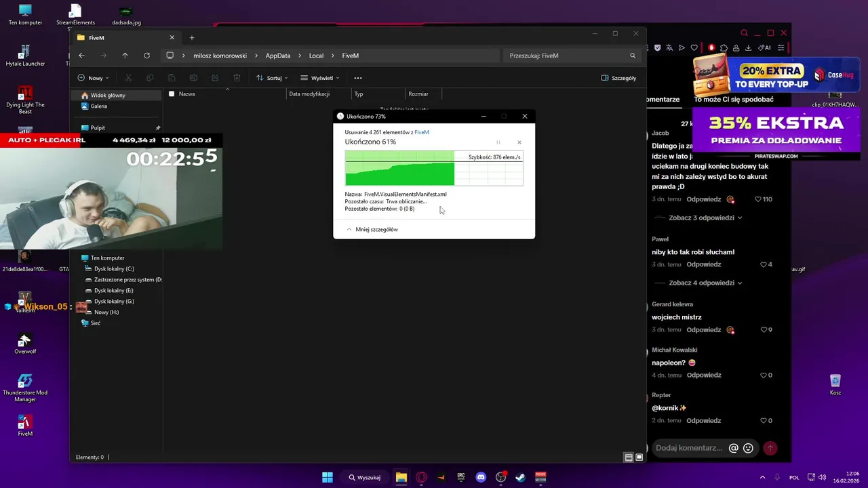This screenshot has width=868, height=488.
Task: Open File Explorer from the taskbar
Action: [401, 477]
